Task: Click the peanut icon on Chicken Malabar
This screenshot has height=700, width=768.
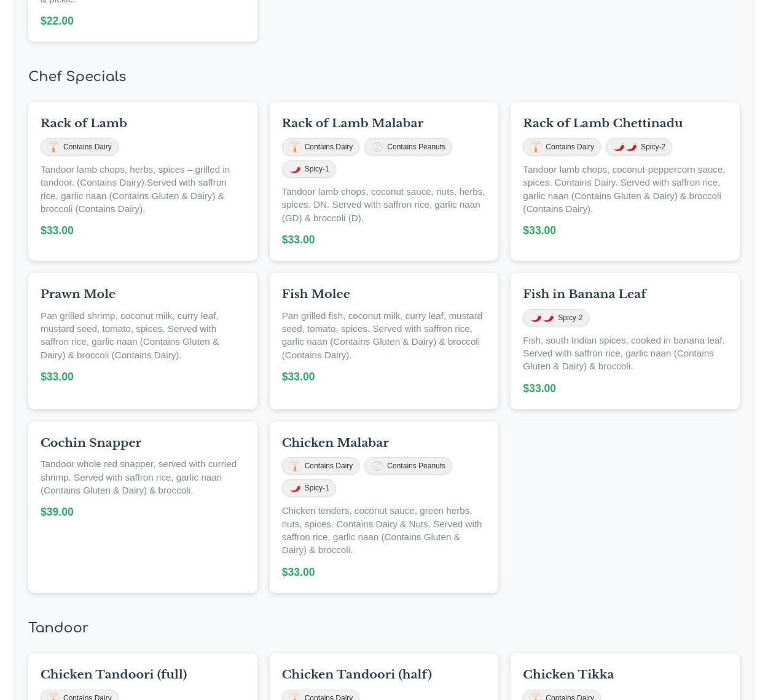Action: (377, 466)
